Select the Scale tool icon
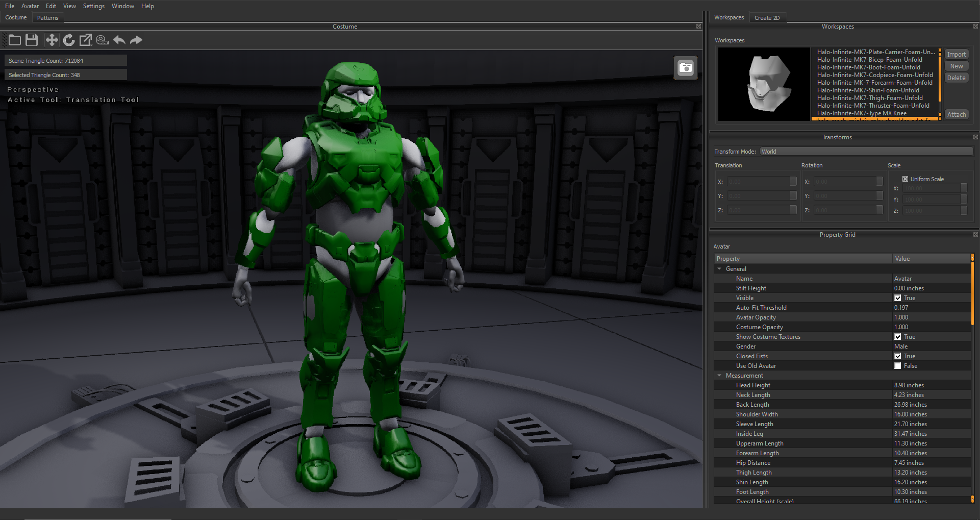 click(86, 40)
